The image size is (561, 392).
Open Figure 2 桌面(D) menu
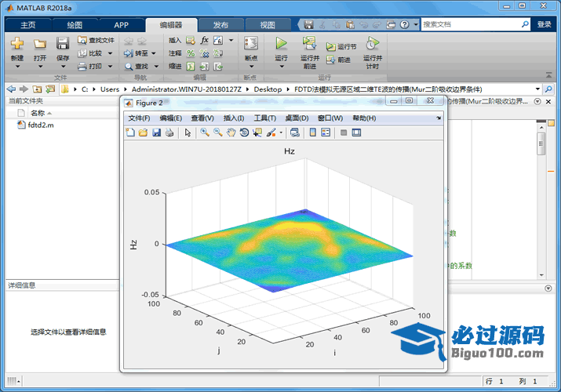pos(297,118)
